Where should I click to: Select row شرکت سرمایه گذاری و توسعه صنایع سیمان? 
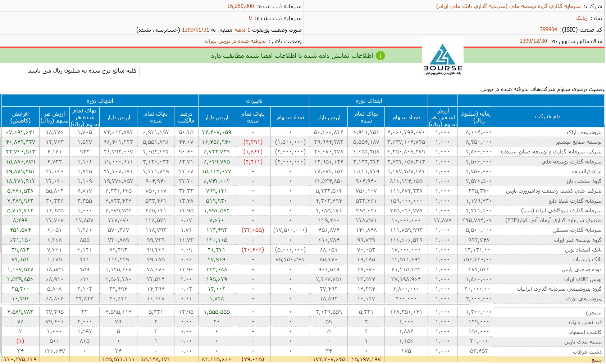point(551,152)
